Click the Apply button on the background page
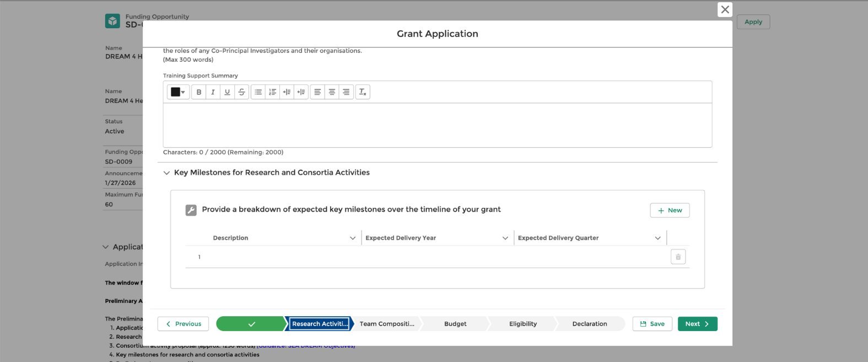 tap(753, 22)
